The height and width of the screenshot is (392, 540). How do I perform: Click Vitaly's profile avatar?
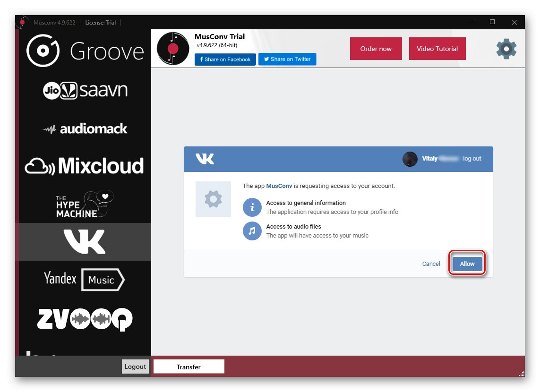click(x=410, y=159)
